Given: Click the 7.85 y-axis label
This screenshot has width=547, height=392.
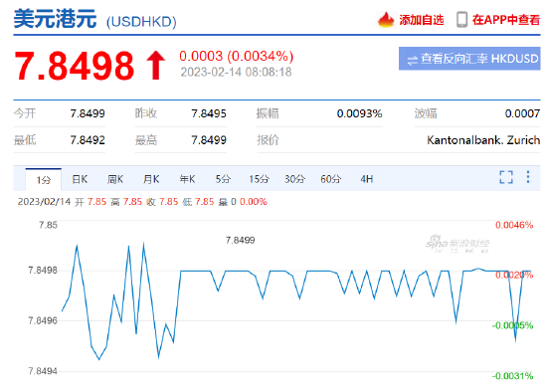Looking at the screenshot, I should pos(48,225).
